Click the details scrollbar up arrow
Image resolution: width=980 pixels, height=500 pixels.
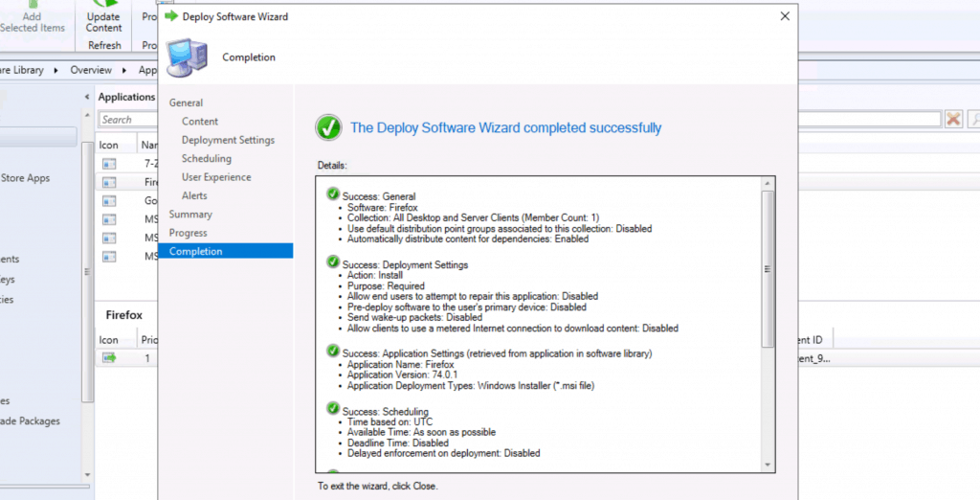pos(768,183)
